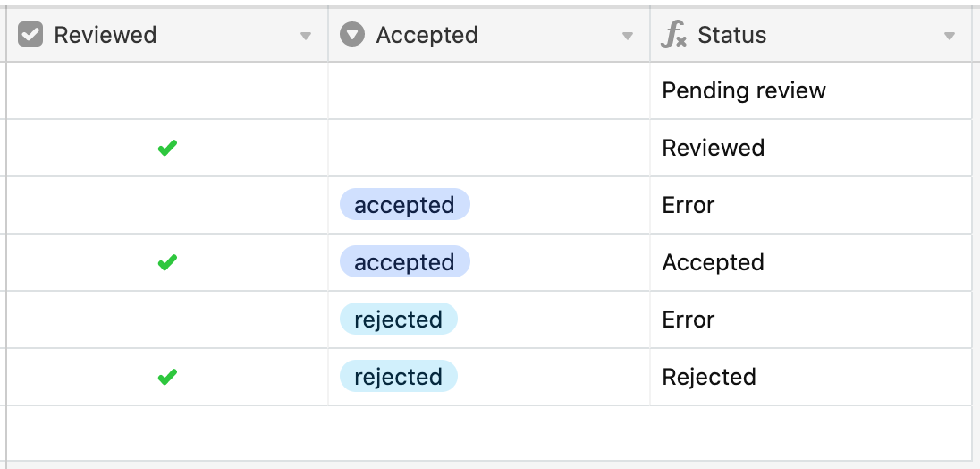This screenshot has width=980, height=469.
Task: Click the single-select icon beside Accepted header
Action: pos(352,35)
